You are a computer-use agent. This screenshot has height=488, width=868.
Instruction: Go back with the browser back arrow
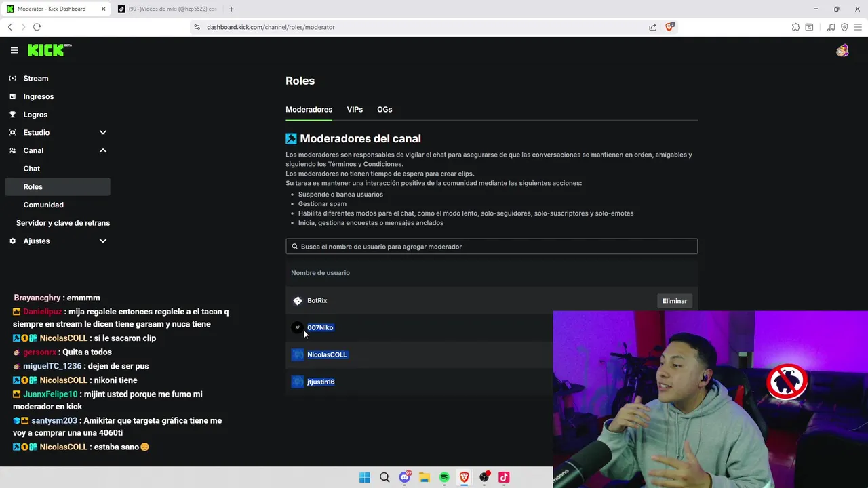(x=9, y=27)
